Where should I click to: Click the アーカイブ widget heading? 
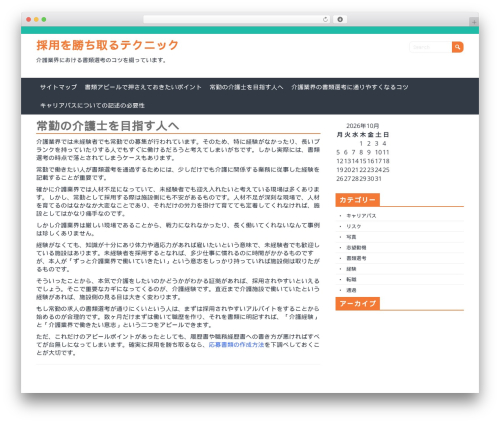(x=357, y=304)
